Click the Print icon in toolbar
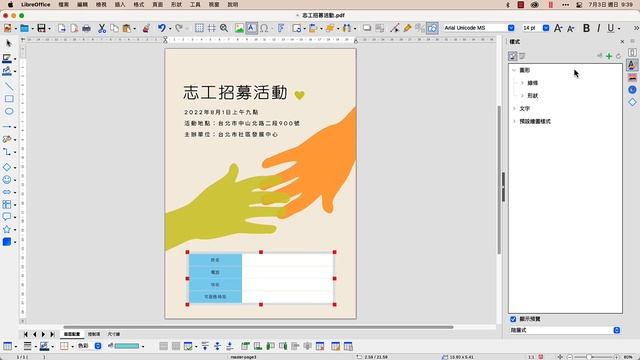Image resolution: width=640 pixels, height=360 pixels. (86, 28)
